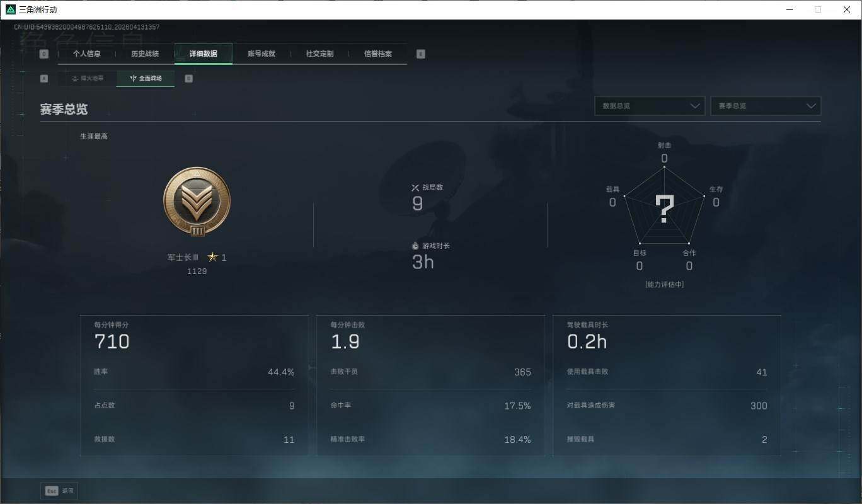The width and height of the screenshot is (862, 504).
Task: Select the 烽火地带 mode tab
Action: (87, 79)
